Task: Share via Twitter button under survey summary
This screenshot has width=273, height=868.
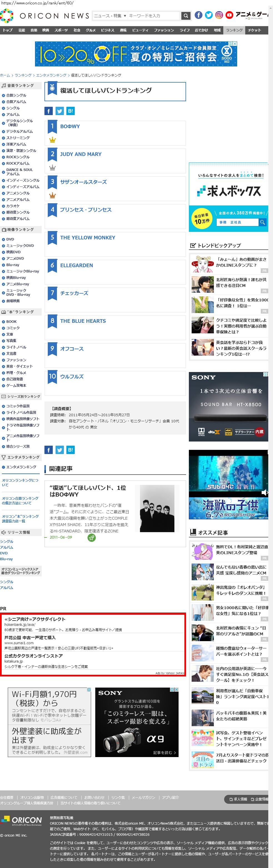Action: click(60, 450)
